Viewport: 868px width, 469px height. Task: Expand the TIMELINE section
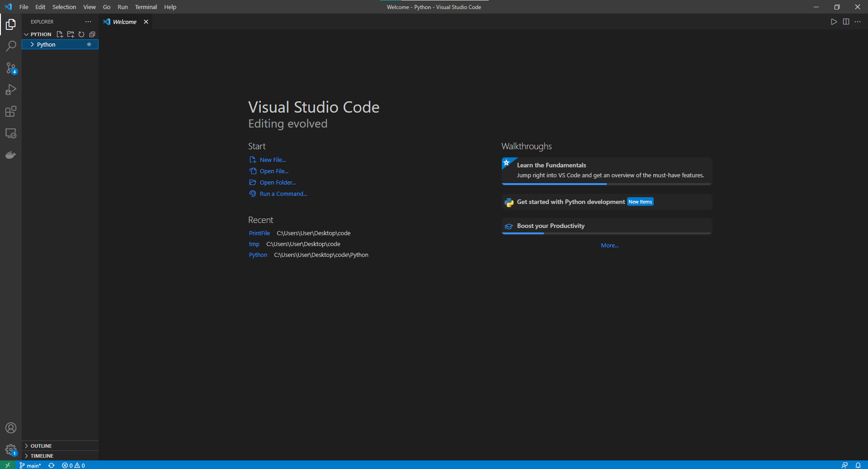tap(60, 456)
